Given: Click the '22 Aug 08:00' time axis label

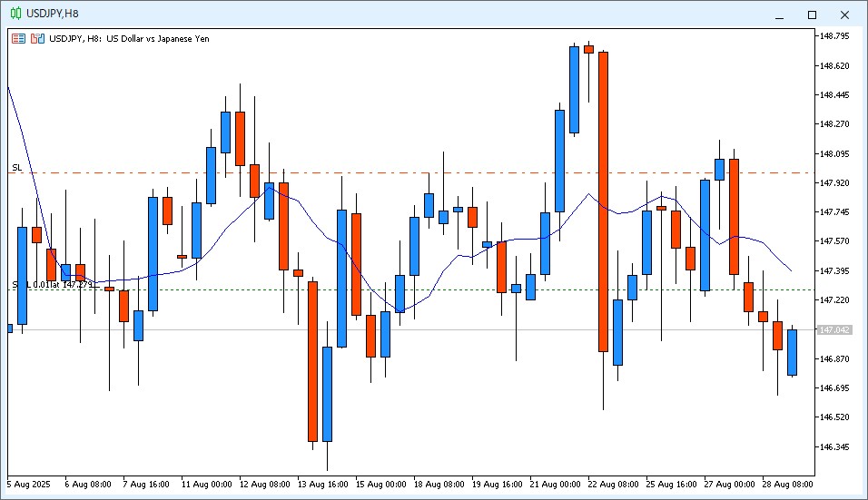Looking at the screenshot, I should pyautogui.click(x=614, y=485).
